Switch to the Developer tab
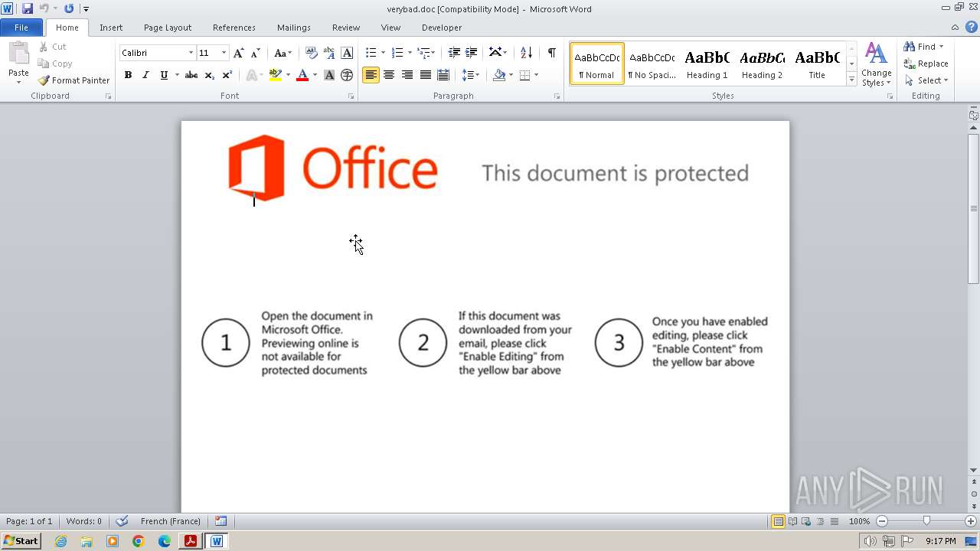Viewport: 980px width, 551px height. 442,28
